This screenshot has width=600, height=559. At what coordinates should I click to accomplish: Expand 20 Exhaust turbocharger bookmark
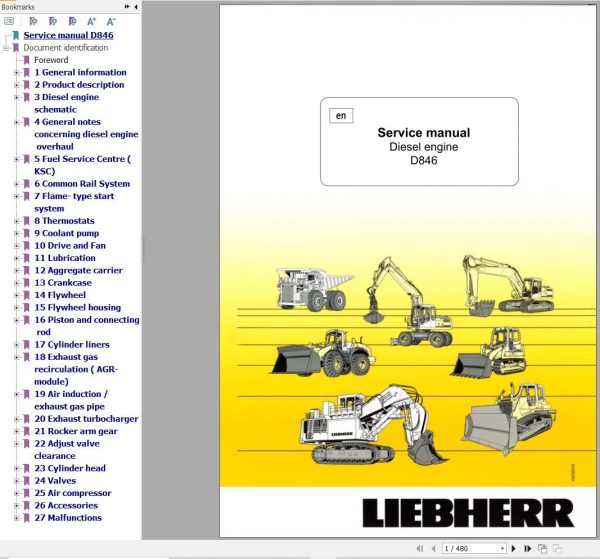pos(16,419)
